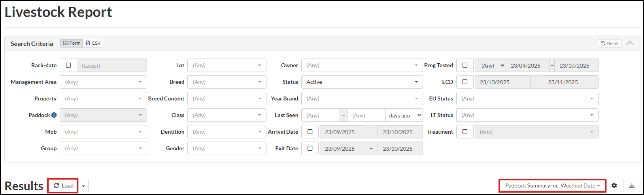This screenshot has height=195, width=644.
Task: Click the download icon next to gear
Action: pos(632,186)
